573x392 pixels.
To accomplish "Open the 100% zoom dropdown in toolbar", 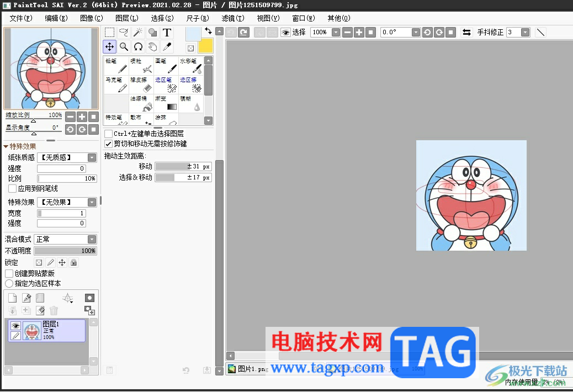I will point(336,32).
